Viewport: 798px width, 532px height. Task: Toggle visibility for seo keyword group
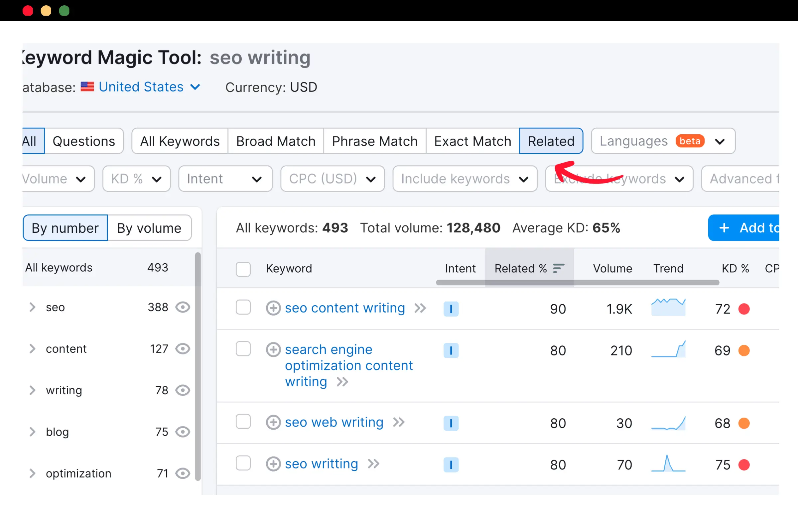pyautogui.click(x=183, y=308)
